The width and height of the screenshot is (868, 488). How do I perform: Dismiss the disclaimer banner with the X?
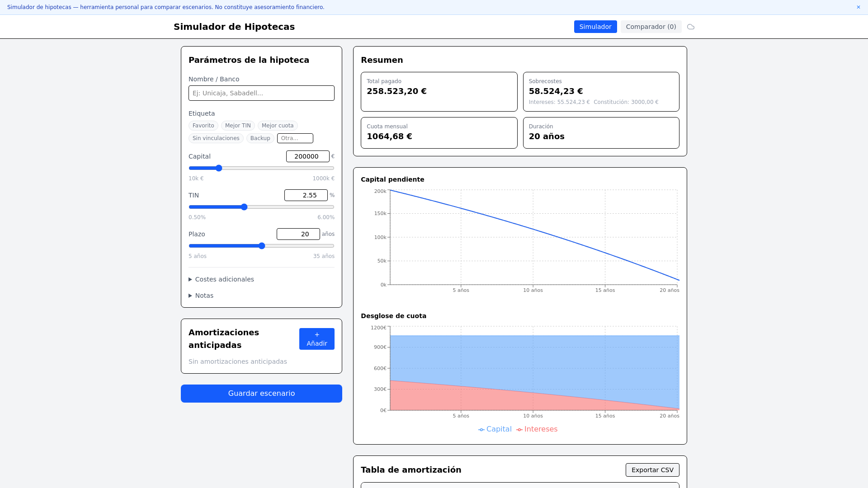click(859, 7)
